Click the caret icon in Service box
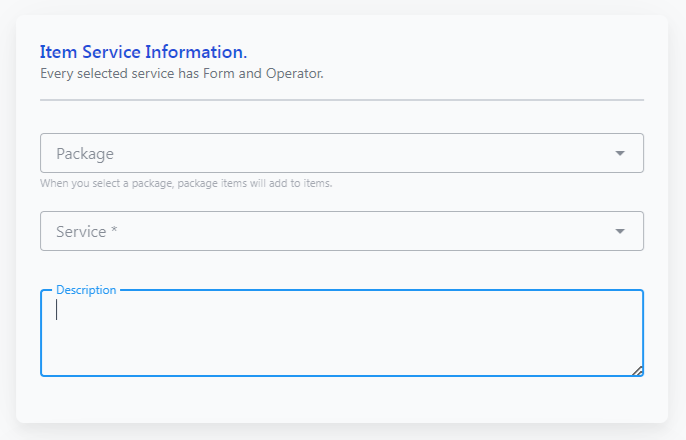686x440 pixels. tap(620, 231)
